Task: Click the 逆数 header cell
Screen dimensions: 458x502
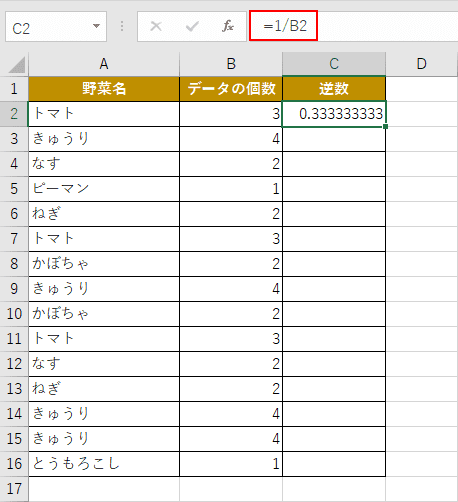Action: [x=334, y=89]
